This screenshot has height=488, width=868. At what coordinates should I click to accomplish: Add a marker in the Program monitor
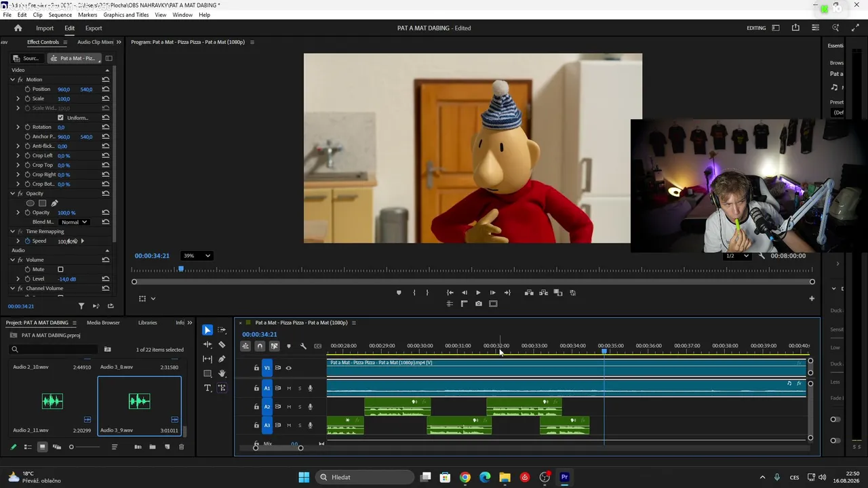(399, 293)
